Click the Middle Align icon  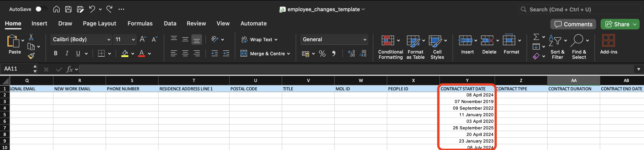tap(185, 39)
